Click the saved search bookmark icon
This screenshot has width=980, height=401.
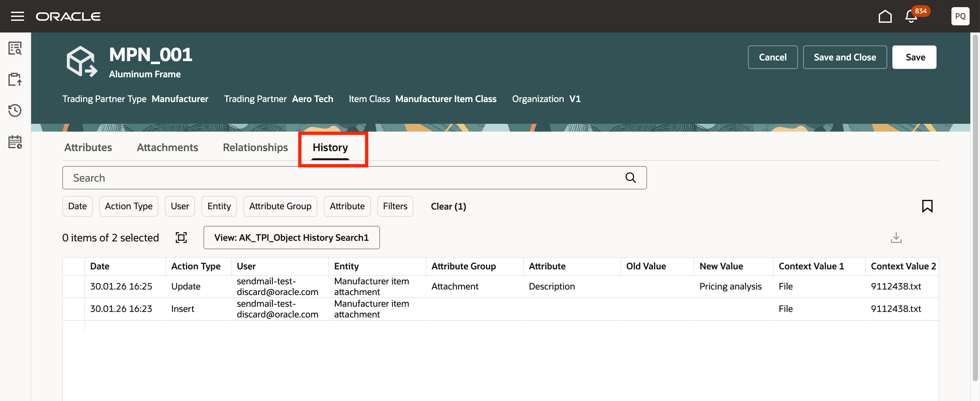(927, 206)
